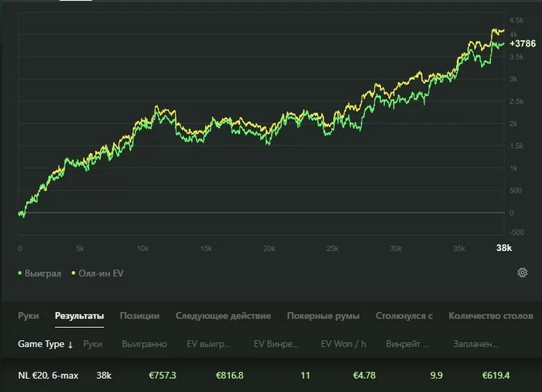Sort by EV Won / h column
542x392 pixels.
[341, 344]
